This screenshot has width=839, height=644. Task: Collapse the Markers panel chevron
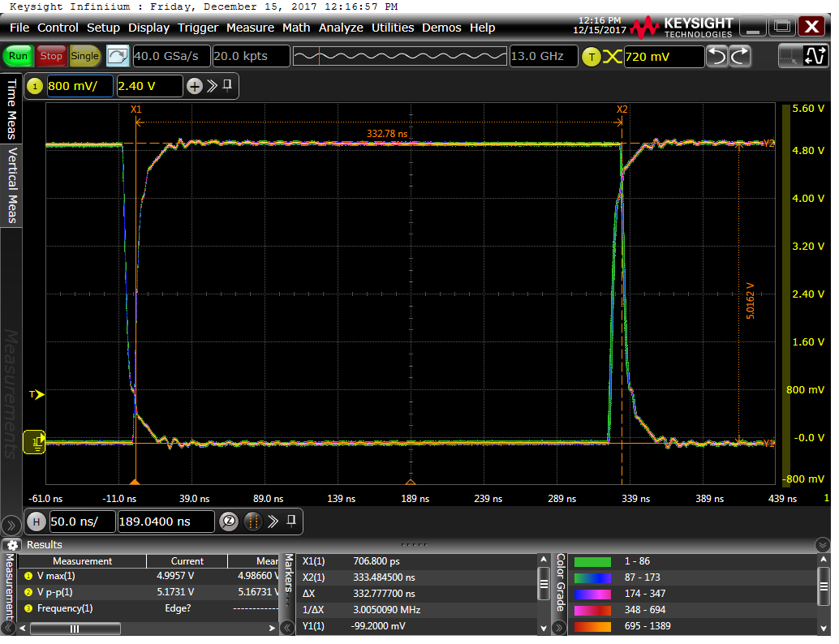tap(287, 628)
